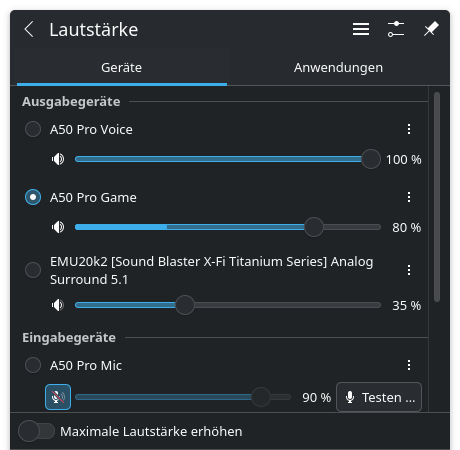Select A50 Pro Mic as input device

[x=33, y=365]
